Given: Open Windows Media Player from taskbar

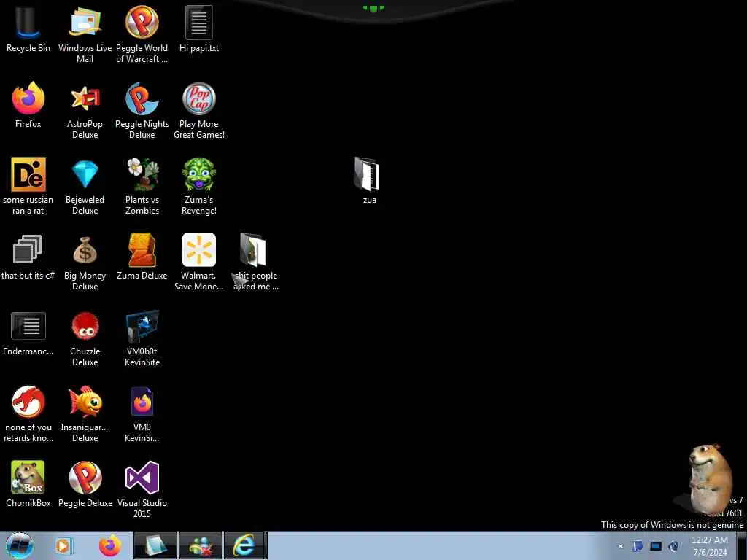Looking at the screenshot, I should (63, 545).
